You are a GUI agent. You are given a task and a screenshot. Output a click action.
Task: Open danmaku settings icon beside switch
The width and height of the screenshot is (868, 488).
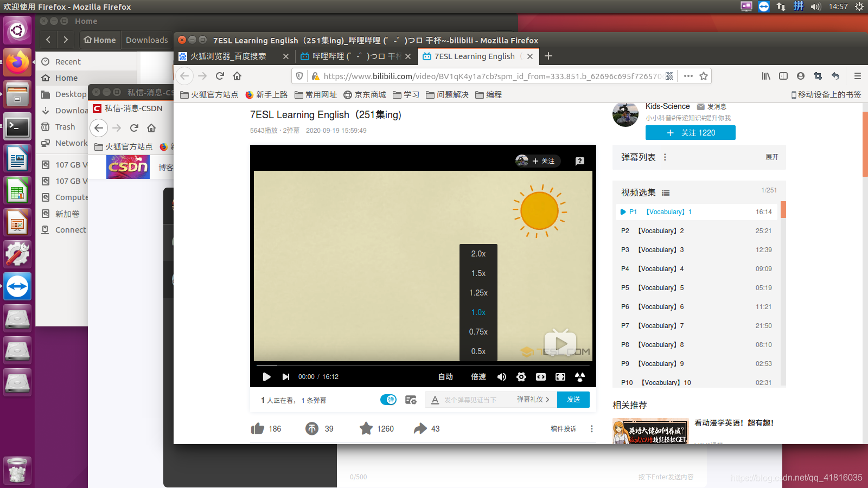pyautogui.click(x=411, y=400)
